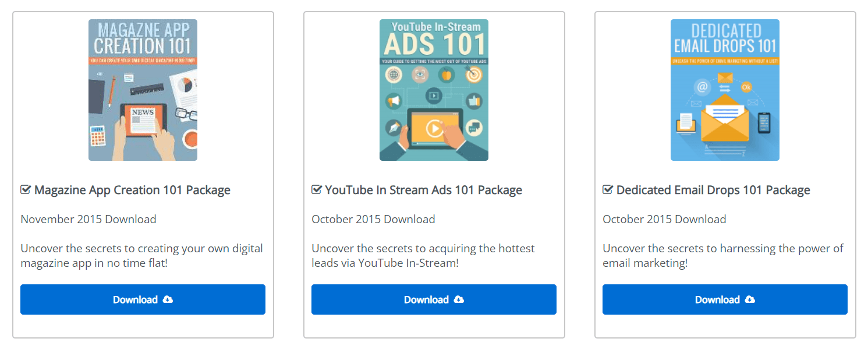Click the cloud icon on the Magazine download button
The image size is (868, 349).
[168, 299]
